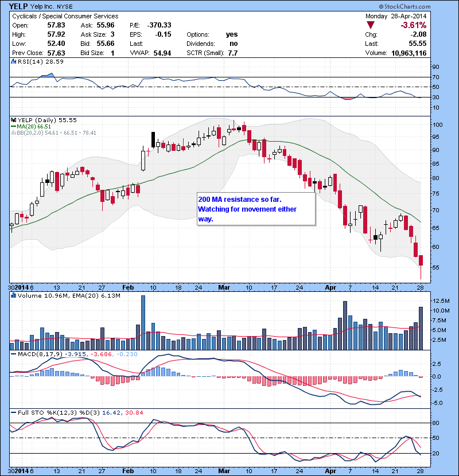The width and height of the screenshot is (459, 476).
Task: Click the Ask price 55.96
Action: pyautogui.click(x=106, y=25)
